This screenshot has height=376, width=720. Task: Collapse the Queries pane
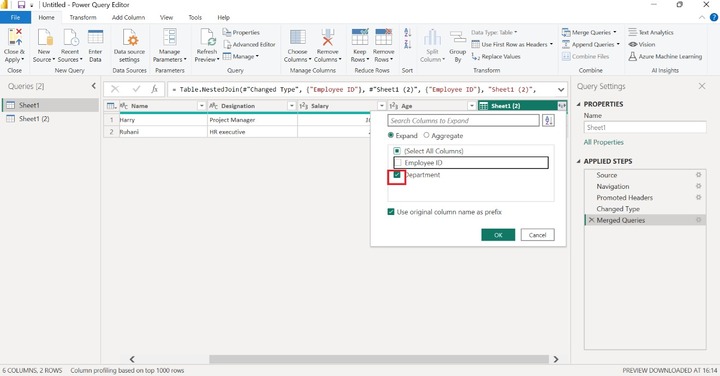point(94,86)
